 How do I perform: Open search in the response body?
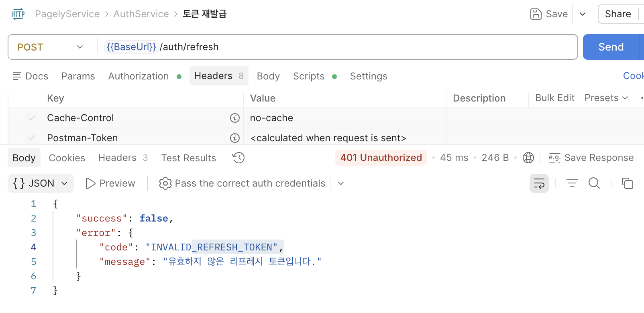[594, 183]
